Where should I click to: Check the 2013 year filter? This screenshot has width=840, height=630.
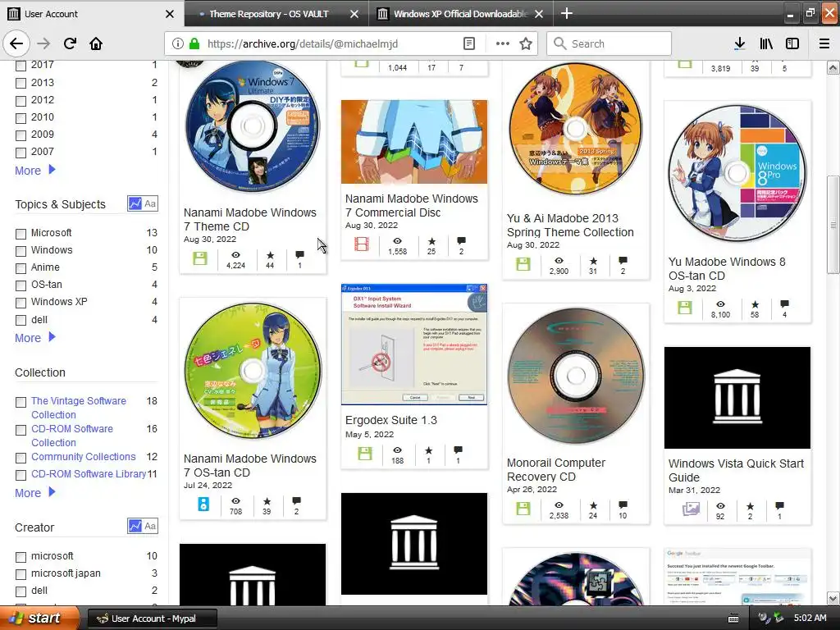[x=21, y=83]
